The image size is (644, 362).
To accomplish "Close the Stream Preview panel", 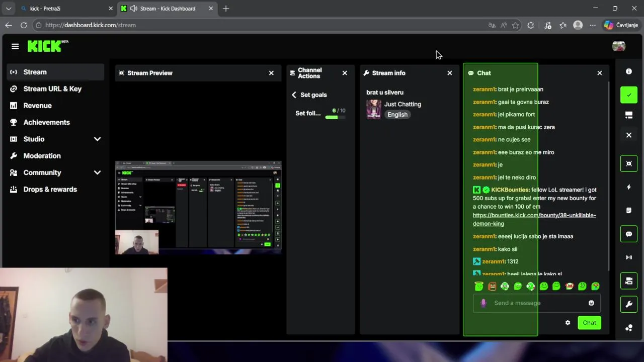I will point(271,73).
